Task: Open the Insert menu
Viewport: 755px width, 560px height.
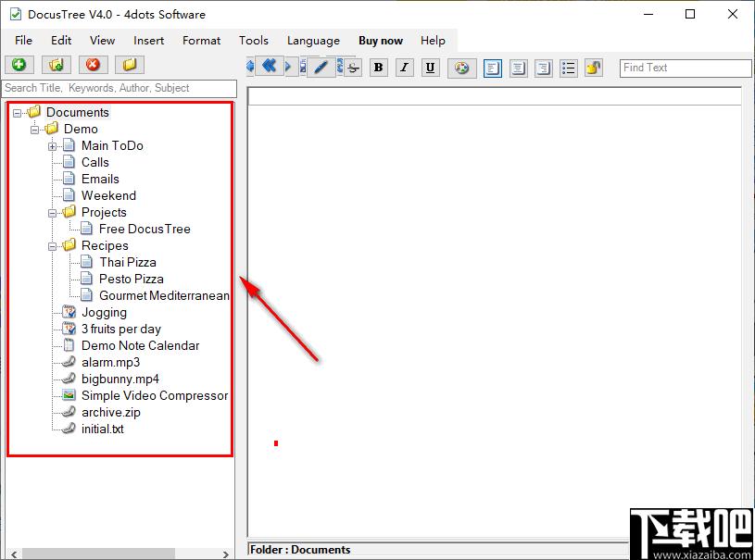Action: pyautogui.click(x=149, y=41)
